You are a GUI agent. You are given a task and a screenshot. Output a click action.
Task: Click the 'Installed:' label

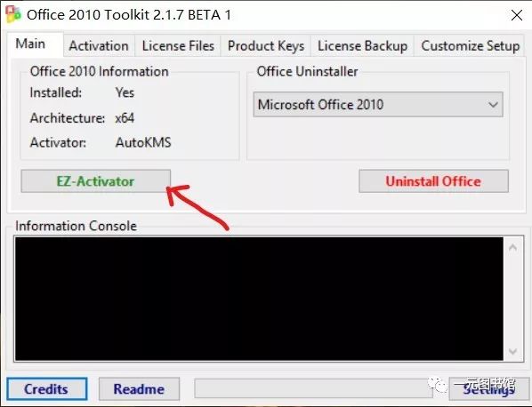click(56, 92)
